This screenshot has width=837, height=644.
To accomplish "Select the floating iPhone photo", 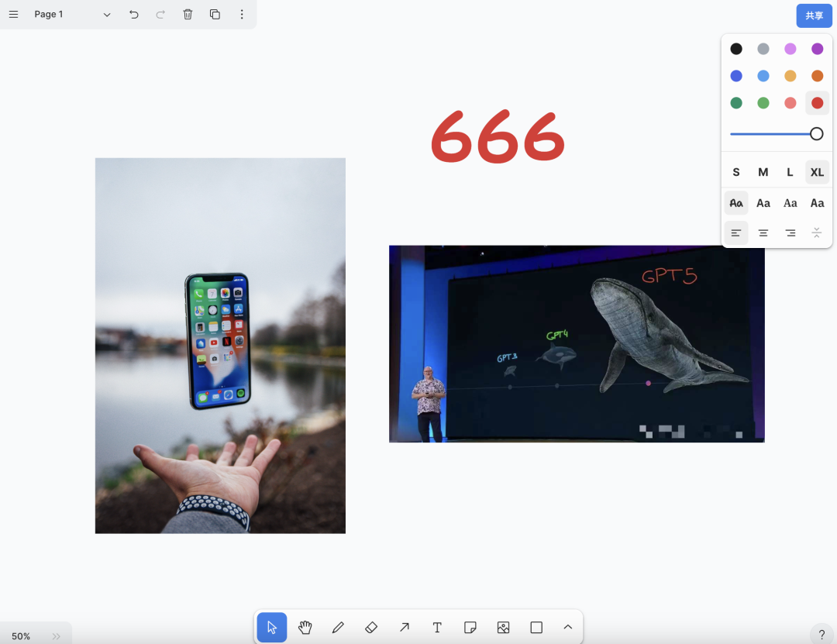I will click(x=220, y=346).
